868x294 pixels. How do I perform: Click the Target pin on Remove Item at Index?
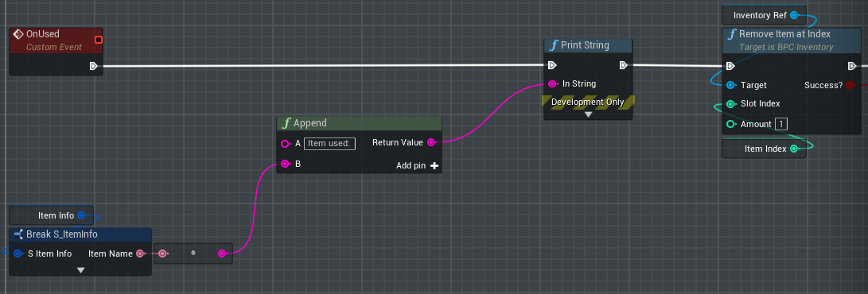(x=730, y=85)
